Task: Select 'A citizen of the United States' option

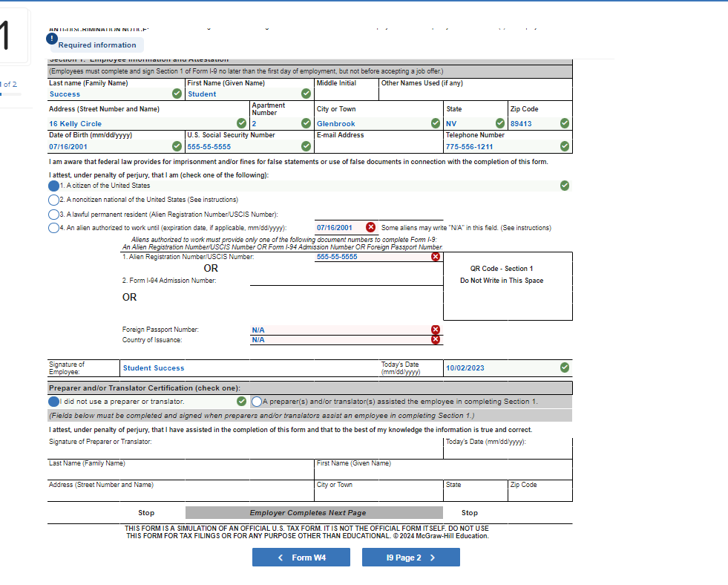Action: (54, 186)
